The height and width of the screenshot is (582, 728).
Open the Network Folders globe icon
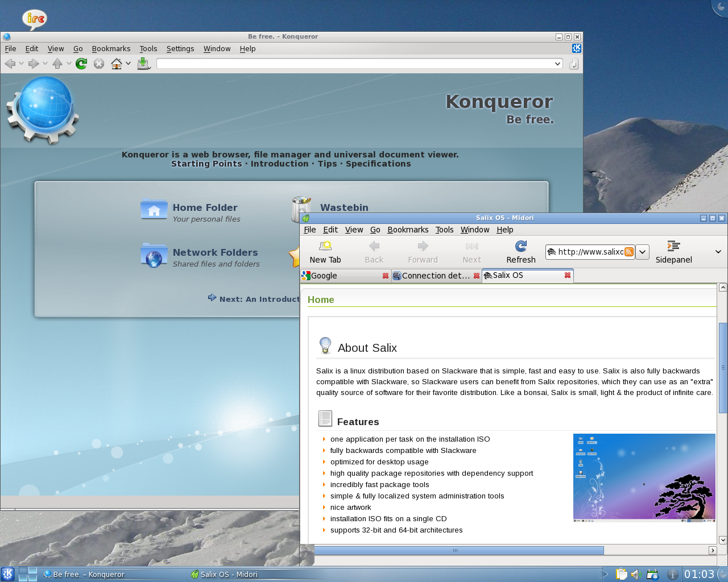tap(154, 255)
